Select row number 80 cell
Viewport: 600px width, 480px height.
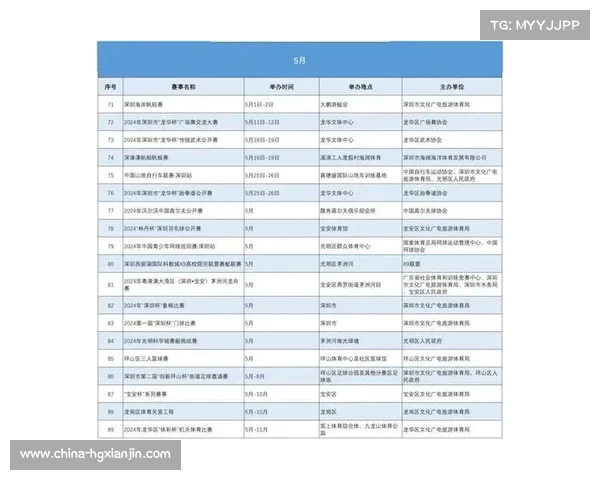click(x=110, y=264)
